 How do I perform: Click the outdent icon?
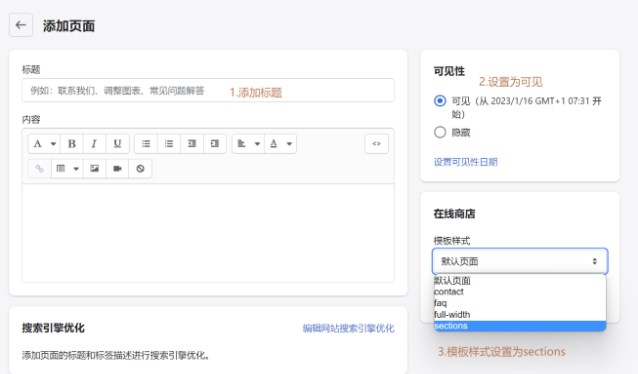pyautogui.click(x=192, y=144)
